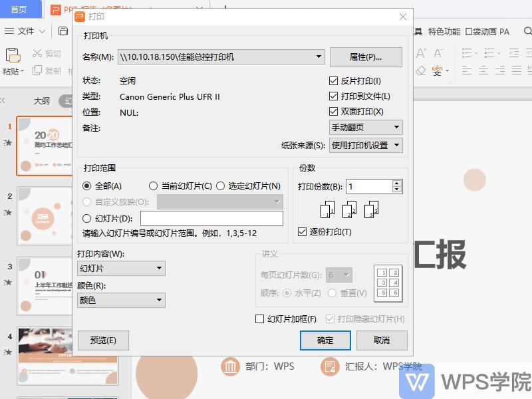
Task: Click the 预览 preview button
Action: (x=102, y=340)
